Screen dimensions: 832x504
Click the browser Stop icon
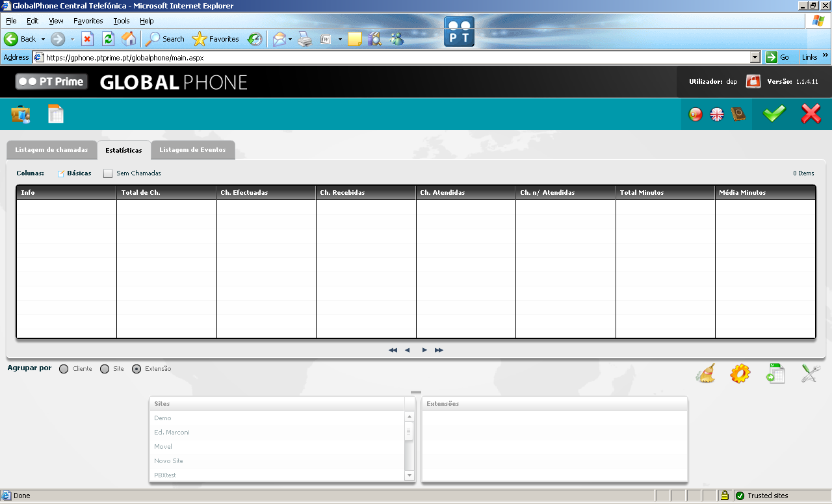tap(87, 39)
